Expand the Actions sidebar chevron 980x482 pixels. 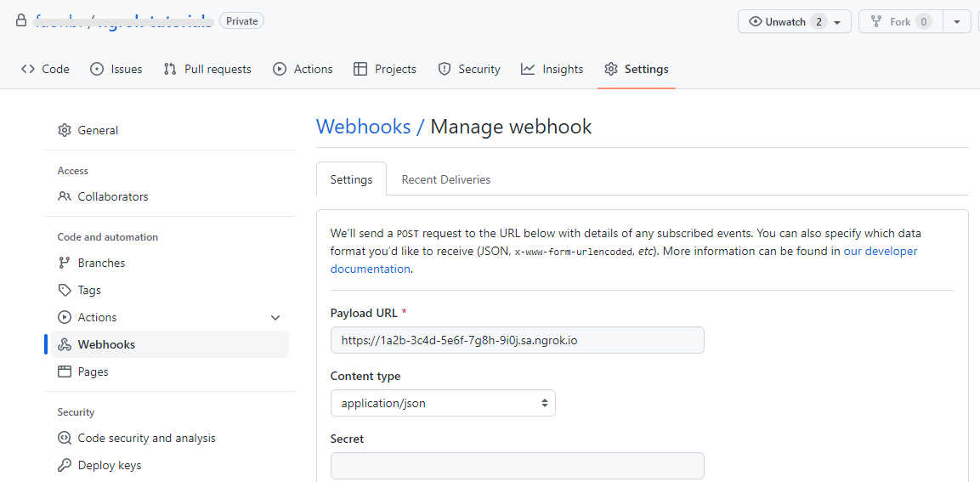pos(275,318)
